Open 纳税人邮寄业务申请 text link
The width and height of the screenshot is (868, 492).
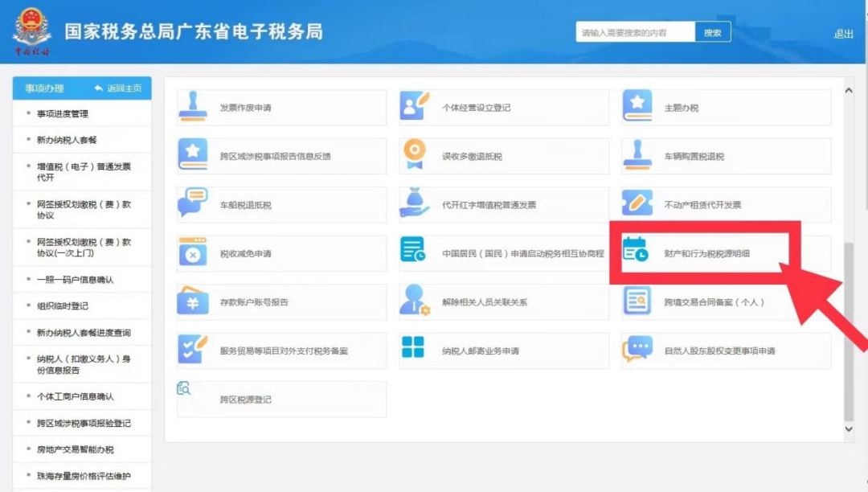pyautogui.click(x=480, y=351)
